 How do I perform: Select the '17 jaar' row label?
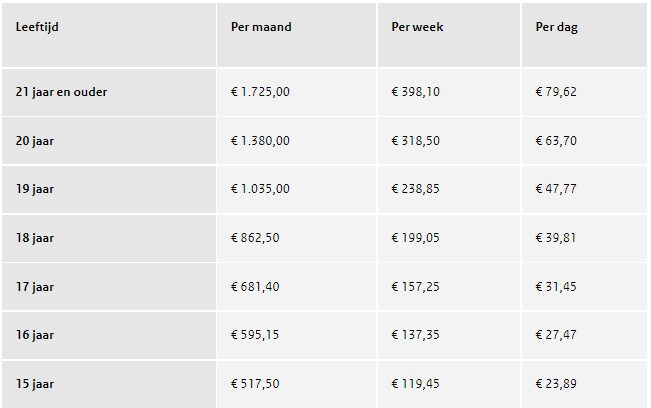click(x=35, y=287)
